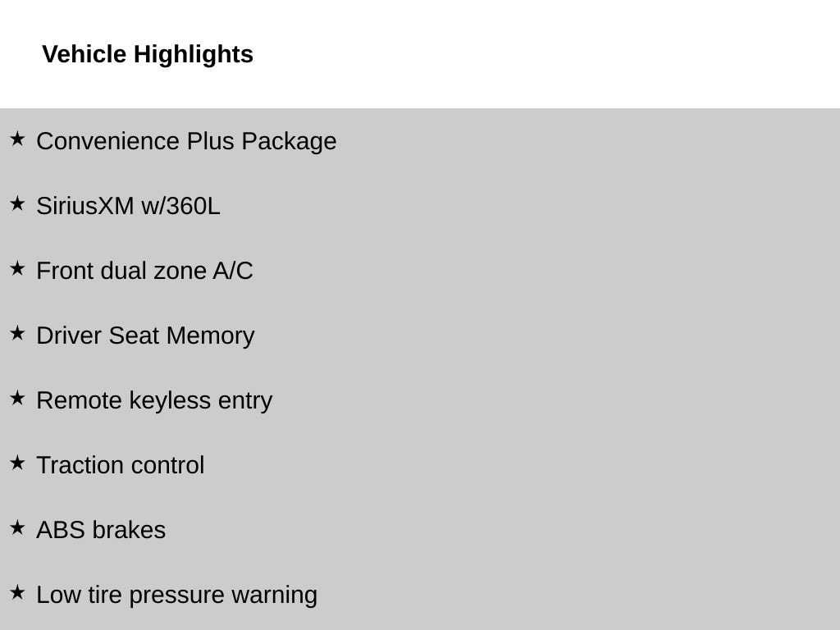The height and width of the screenshot is (630, 840).
Task: Click the Front dual zone A/C text
Action: point(144,271)
